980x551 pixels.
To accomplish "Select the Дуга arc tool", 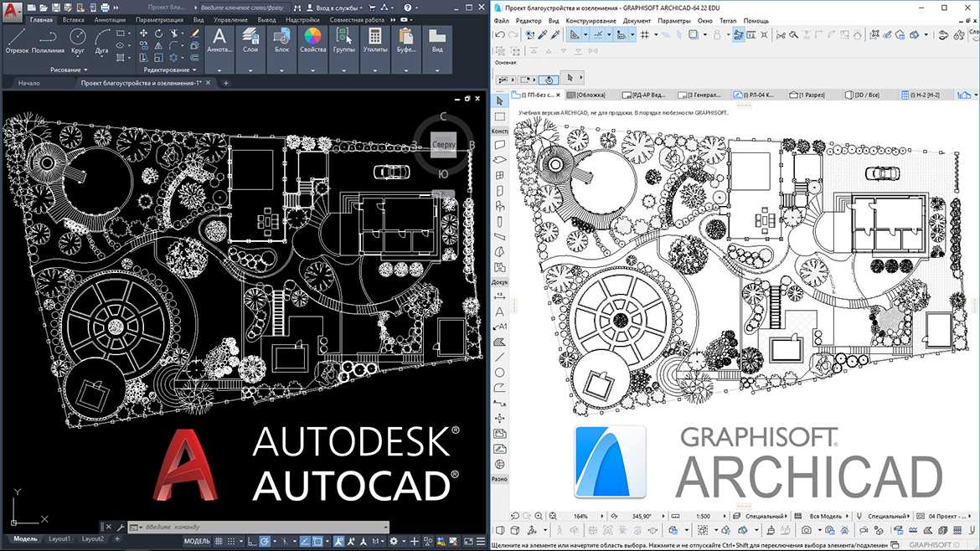I will 102,41.
